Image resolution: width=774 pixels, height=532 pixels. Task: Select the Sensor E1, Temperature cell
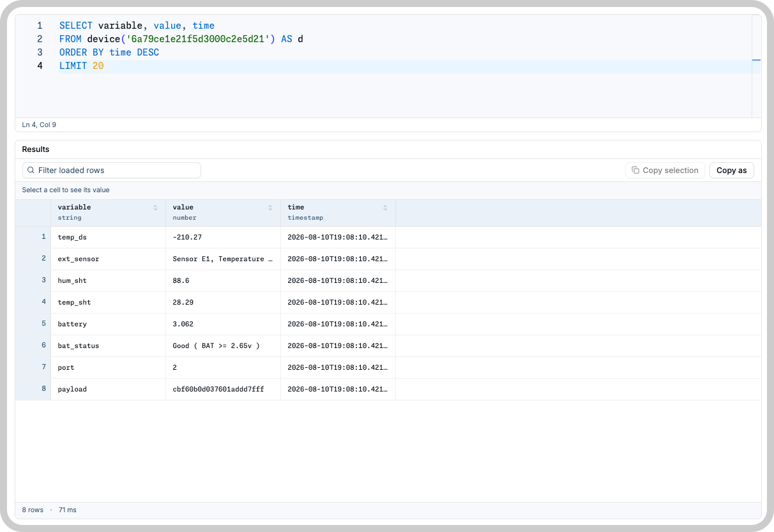[224, 259]
